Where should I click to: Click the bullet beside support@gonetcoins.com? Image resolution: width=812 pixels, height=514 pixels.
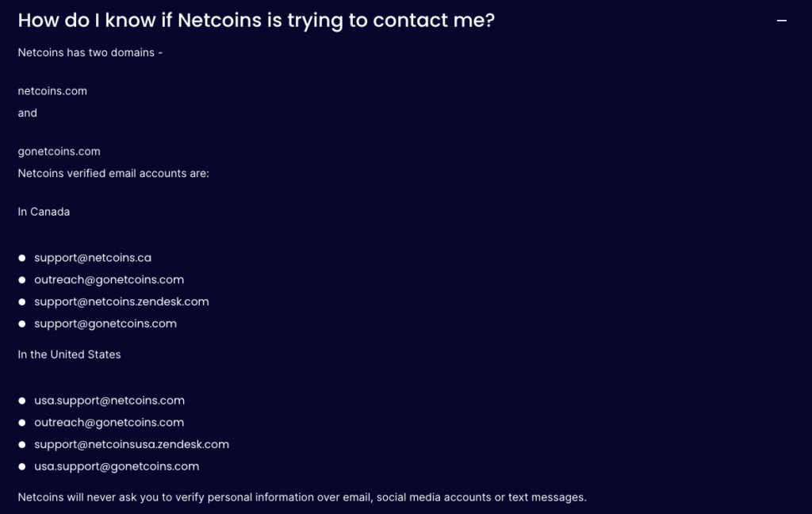[x=21, y=324]
